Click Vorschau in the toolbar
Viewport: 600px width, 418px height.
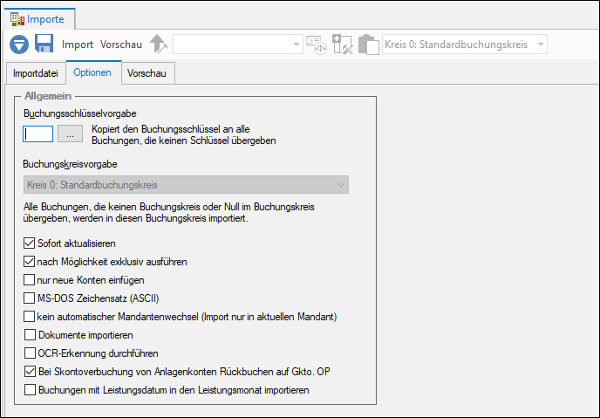[x=121, y=44]
